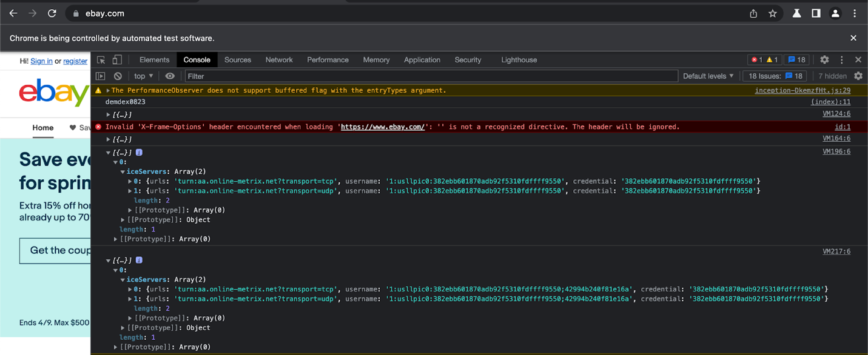Show the console sidebar
The width and height of the screenshot is (868, 355).
point(101,76)
